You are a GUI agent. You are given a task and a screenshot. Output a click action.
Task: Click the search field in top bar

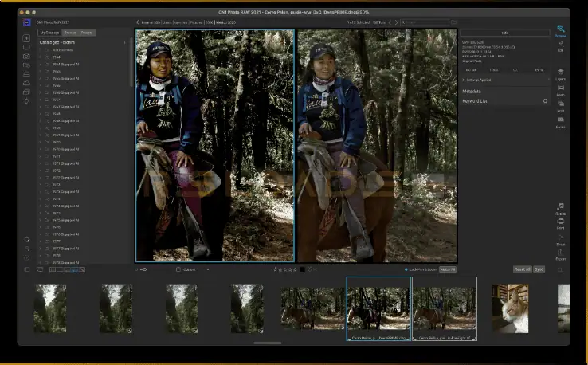(425, 22)
